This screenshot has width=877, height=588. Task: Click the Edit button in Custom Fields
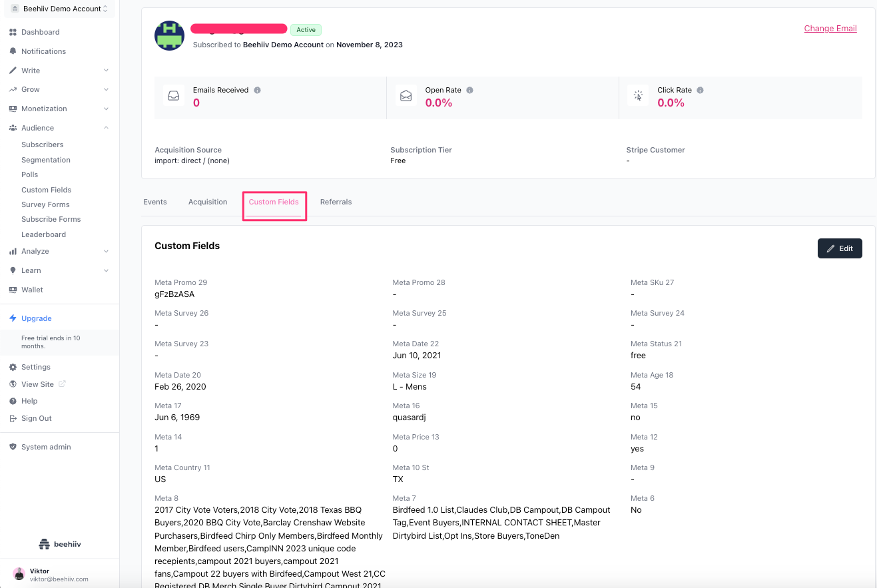point(840,248)
